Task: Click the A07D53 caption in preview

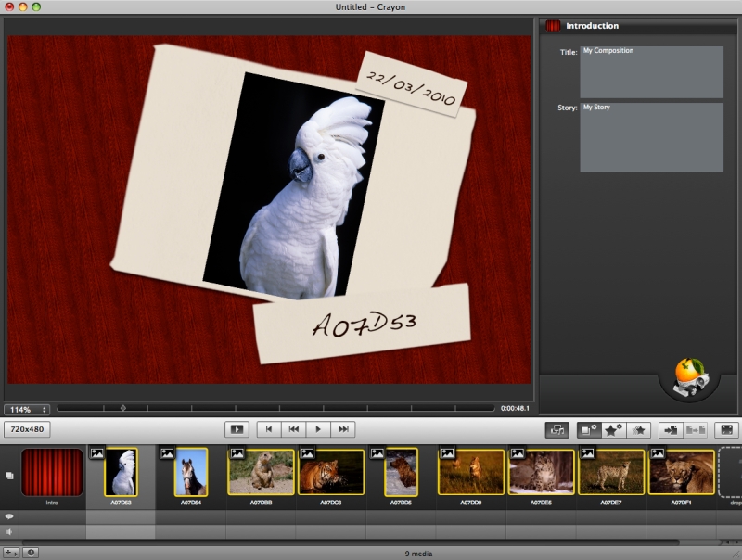Action: tap(364, 324)
